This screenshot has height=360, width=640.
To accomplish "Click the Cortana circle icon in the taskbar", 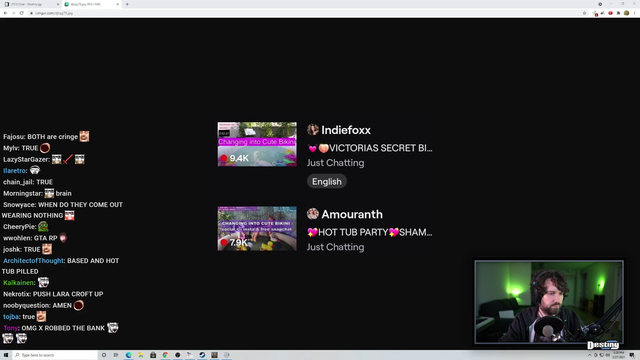I will coord(104,355).
